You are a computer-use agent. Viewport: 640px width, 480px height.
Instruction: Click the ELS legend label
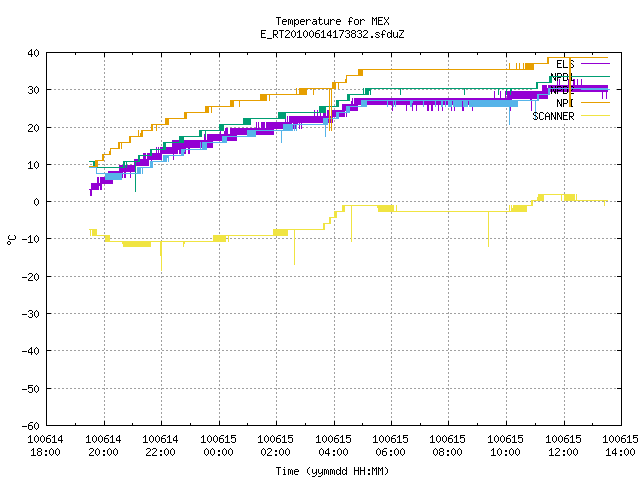point(565,64)
